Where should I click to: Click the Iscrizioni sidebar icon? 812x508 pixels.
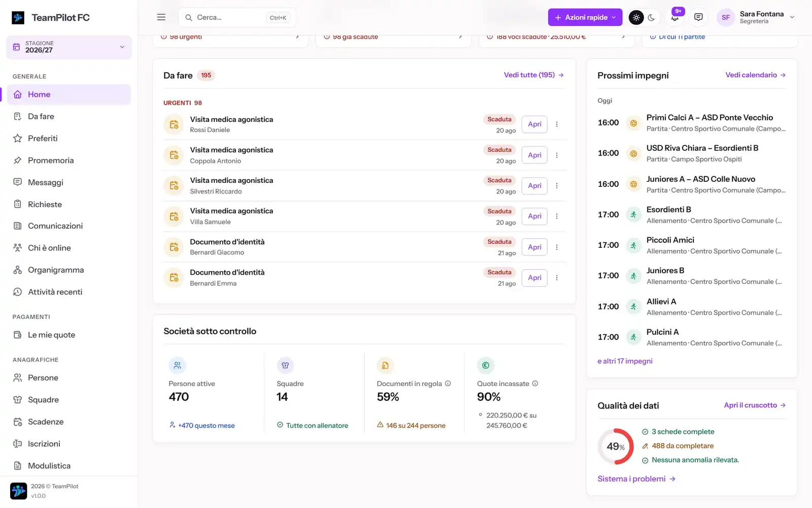(18, 444)
